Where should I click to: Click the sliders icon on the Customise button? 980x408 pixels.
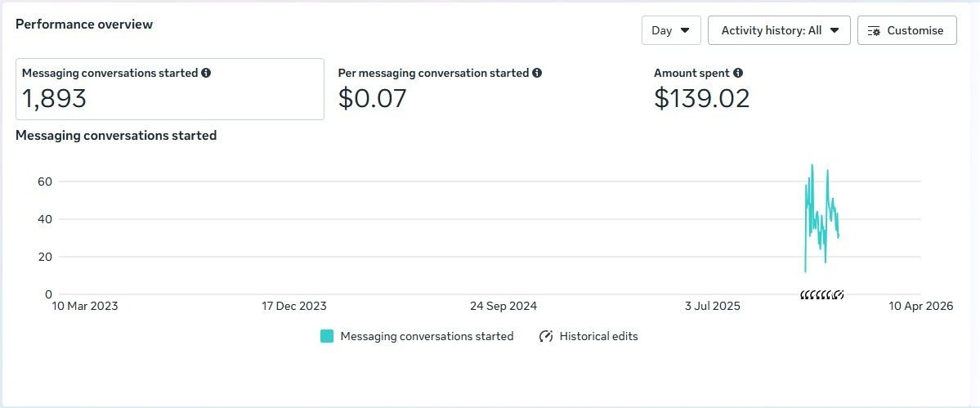point(875,30)
